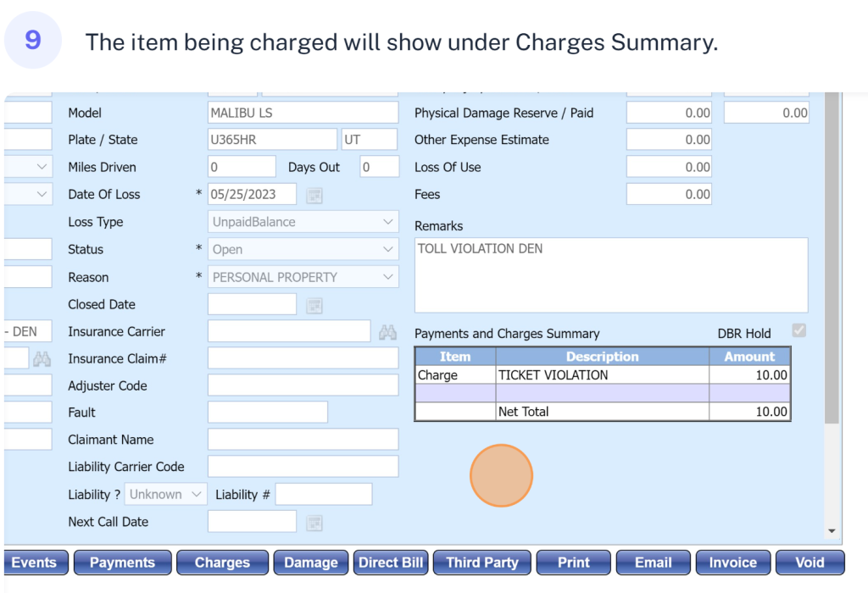Click the Invoice button
Screen dimensions: 868x593
(732, 563)
